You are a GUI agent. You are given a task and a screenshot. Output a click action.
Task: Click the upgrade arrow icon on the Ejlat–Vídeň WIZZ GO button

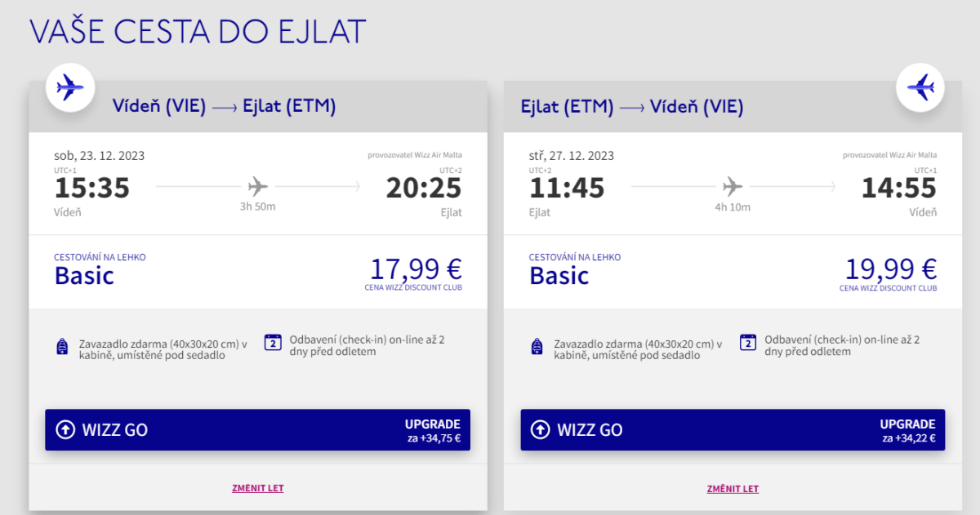(541, 430)
